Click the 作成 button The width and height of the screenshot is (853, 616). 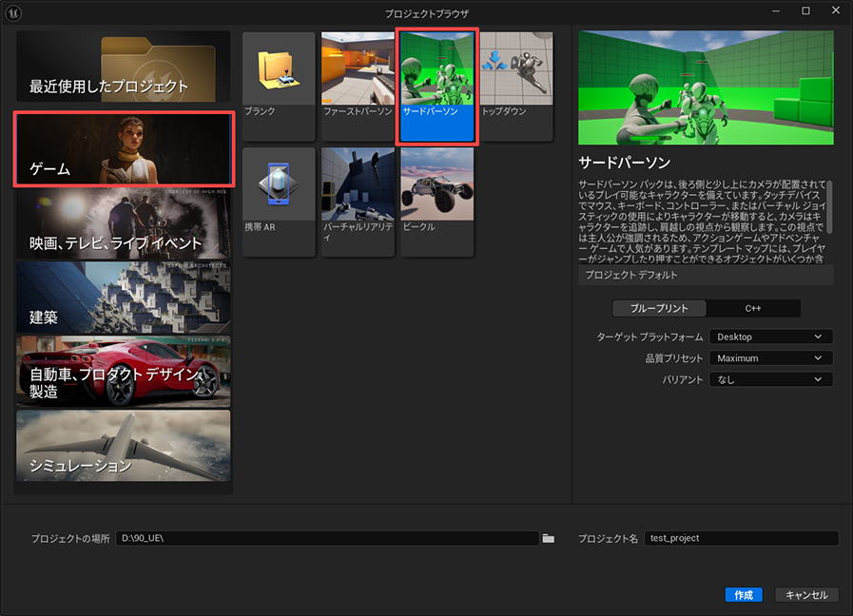point(744,595)
